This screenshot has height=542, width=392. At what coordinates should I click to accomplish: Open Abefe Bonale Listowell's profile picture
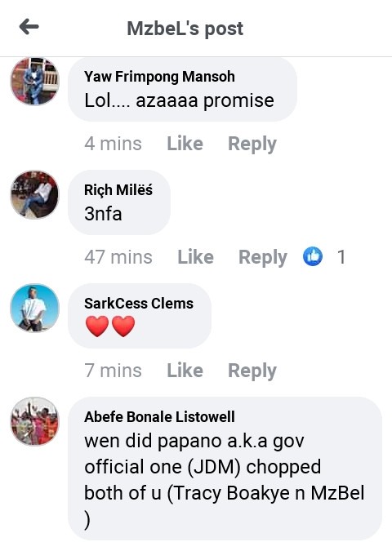[x=34, y=421]
